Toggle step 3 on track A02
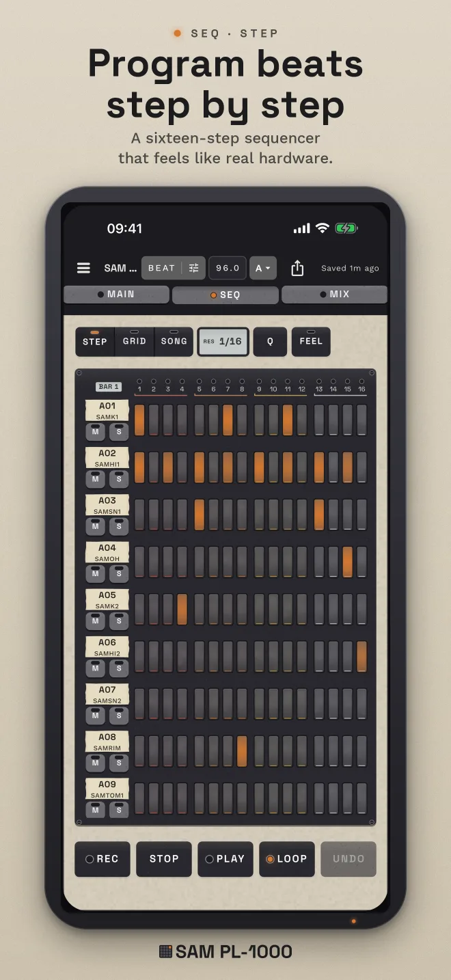Screen dimensions: 451x980 (x=167, y=467)
